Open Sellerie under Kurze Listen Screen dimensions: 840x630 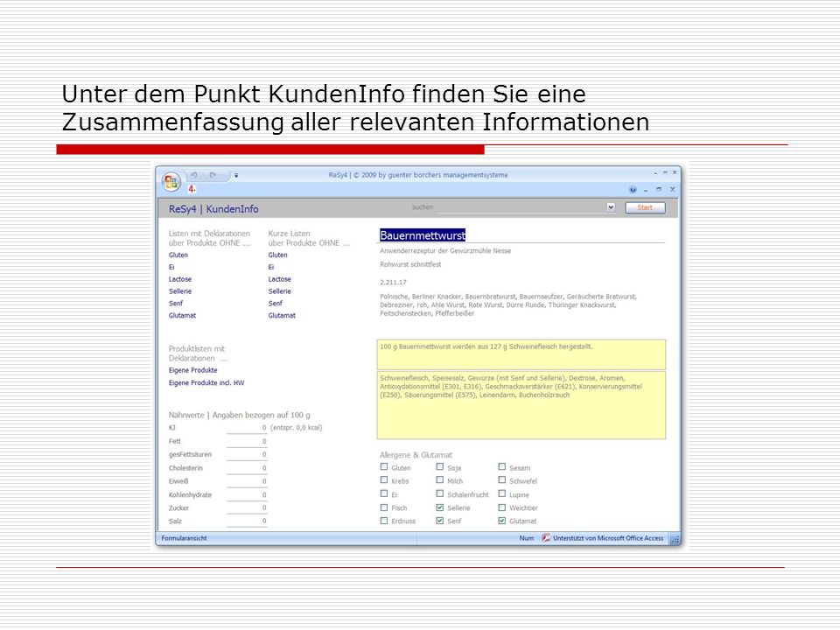point(280,291)
